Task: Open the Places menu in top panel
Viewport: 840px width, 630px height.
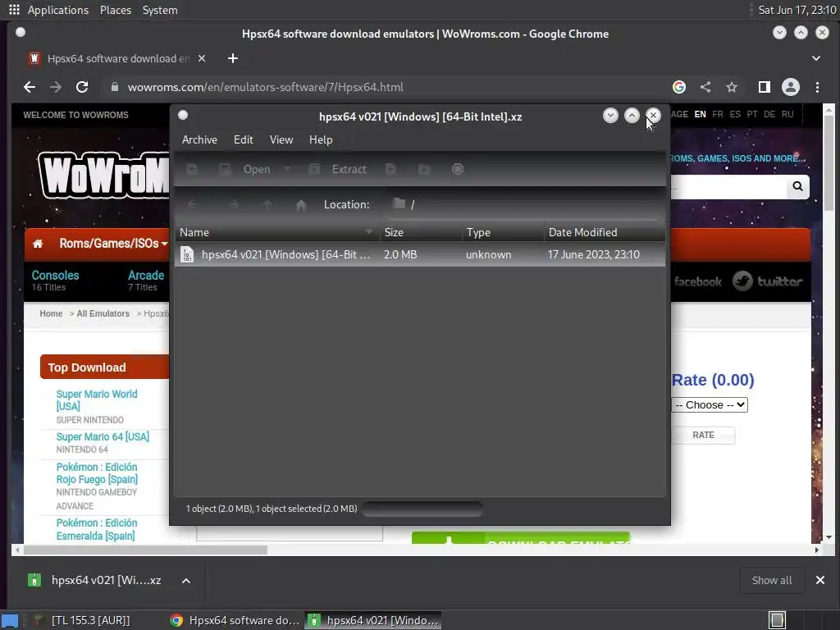Action: pos(115,10)
